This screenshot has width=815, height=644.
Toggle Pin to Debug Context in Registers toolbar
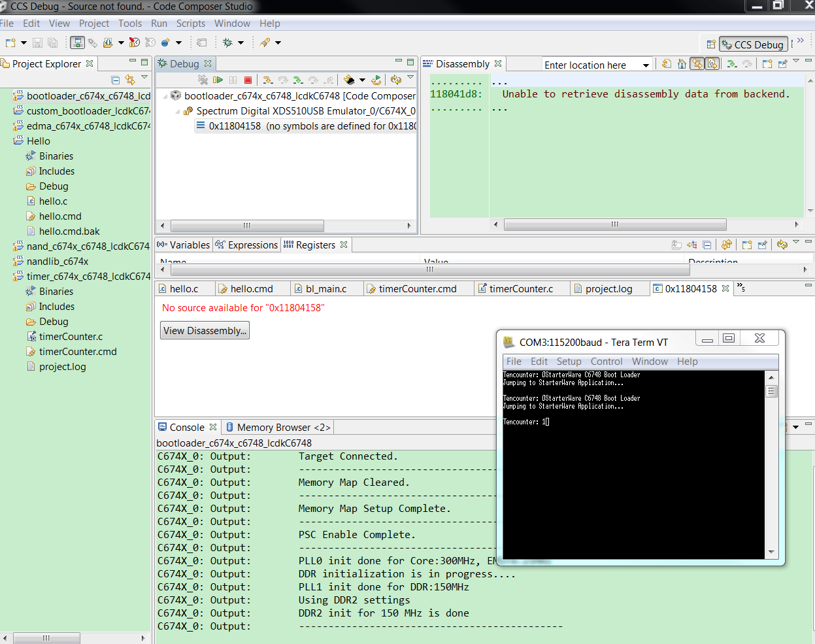coord(762,245)
